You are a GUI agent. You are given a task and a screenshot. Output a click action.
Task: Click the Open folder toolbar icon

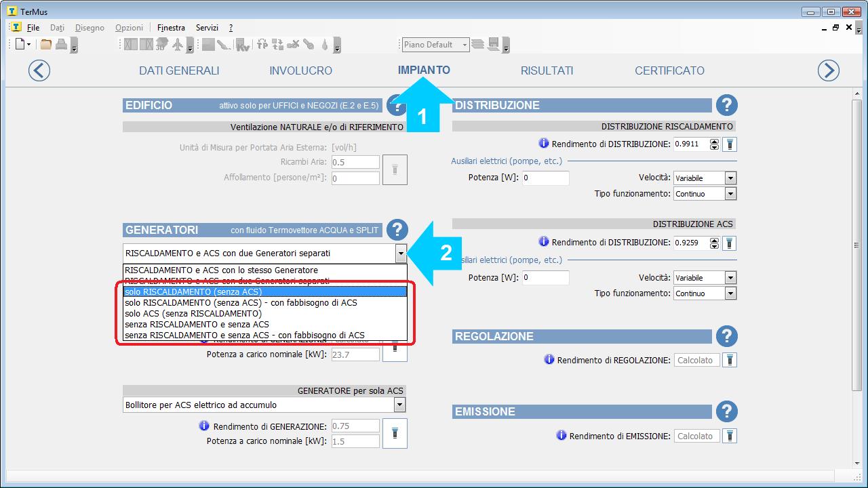pos(45,45)
